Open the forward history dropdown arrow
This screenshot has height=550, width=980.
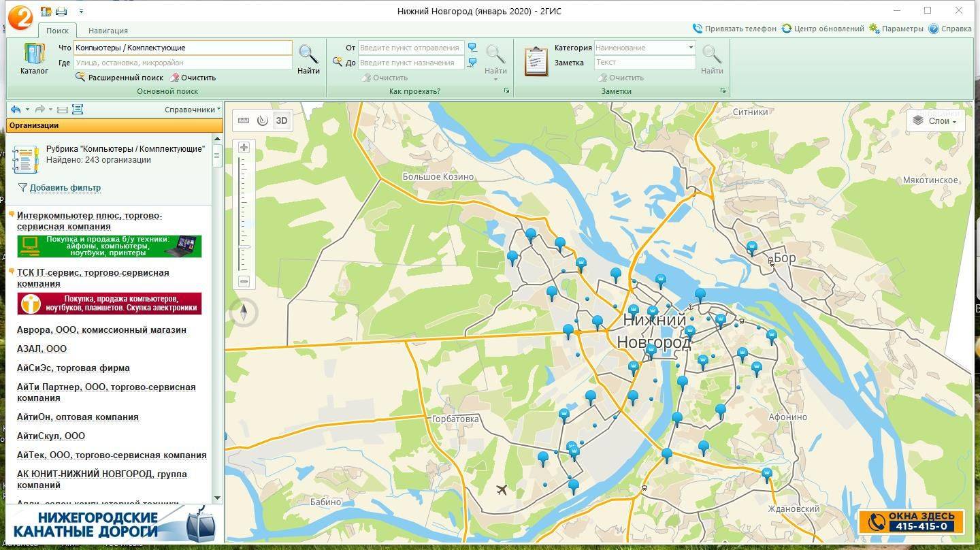tap(50, 110)
